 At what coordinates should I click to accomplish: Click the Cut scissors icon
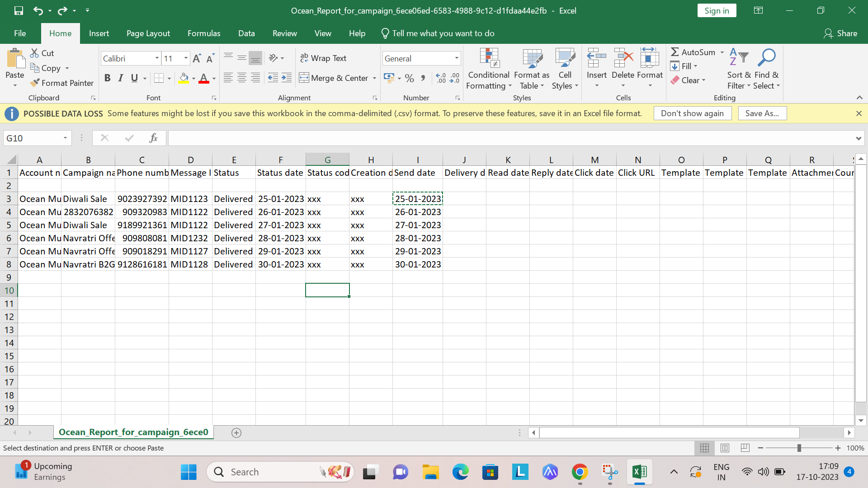(34, 53)
